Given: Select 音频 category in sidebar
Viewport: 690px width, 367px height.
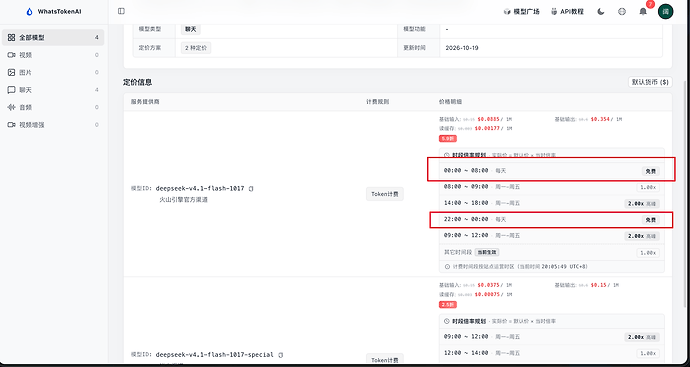Looking at the screenshot, I should click(53, 107).
